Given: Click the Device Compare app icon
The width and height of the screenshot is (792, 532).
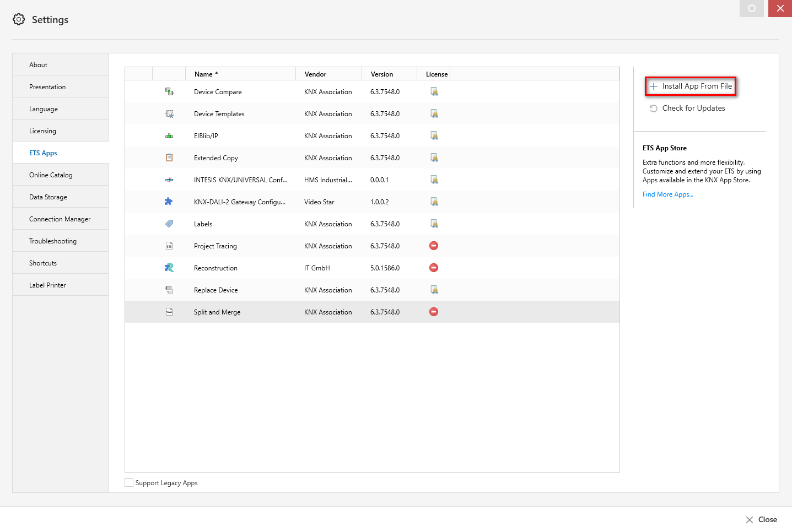Looking at the screenshot, I should tap(169, 92).
